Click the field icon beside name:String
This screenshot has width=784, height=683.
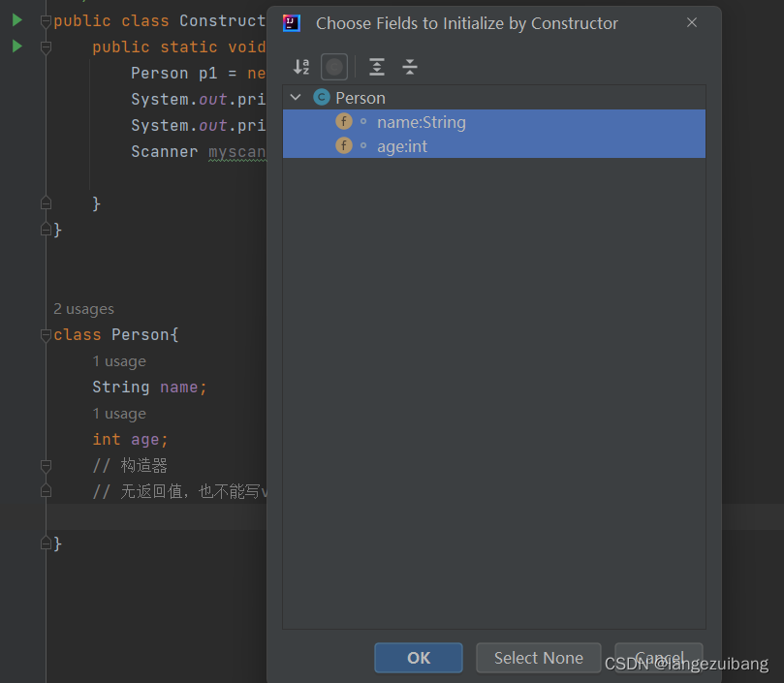point(343,121)
